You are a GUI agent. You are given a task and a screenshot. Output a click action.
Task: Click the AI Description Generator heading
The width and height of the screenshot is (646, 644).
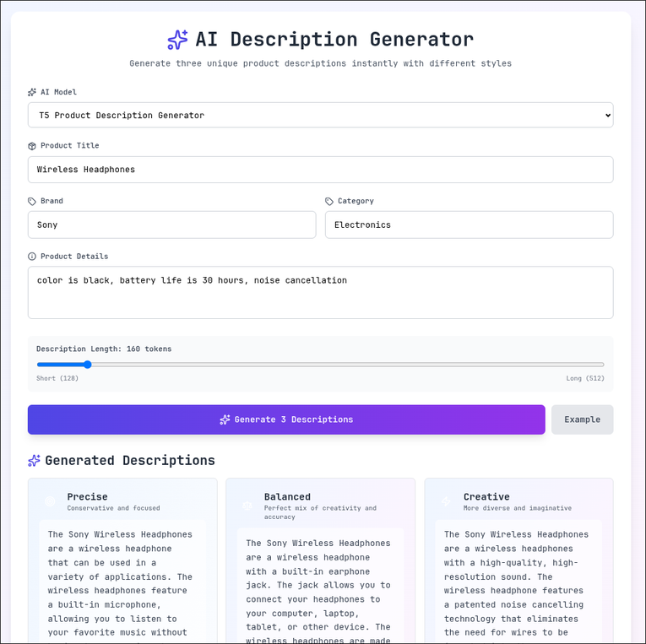(334, 40)
